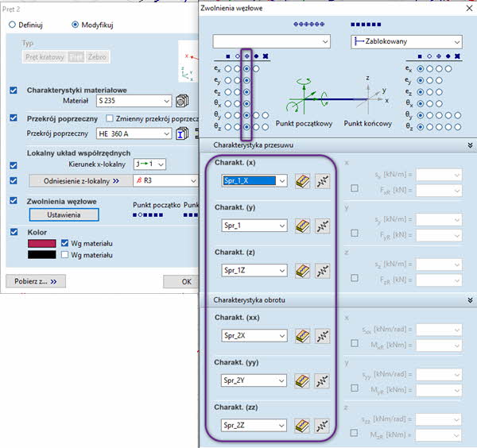The width and height of the screenshot is (477, 448).
Task: Click the Ustawienia button
Action: point(64,214)
